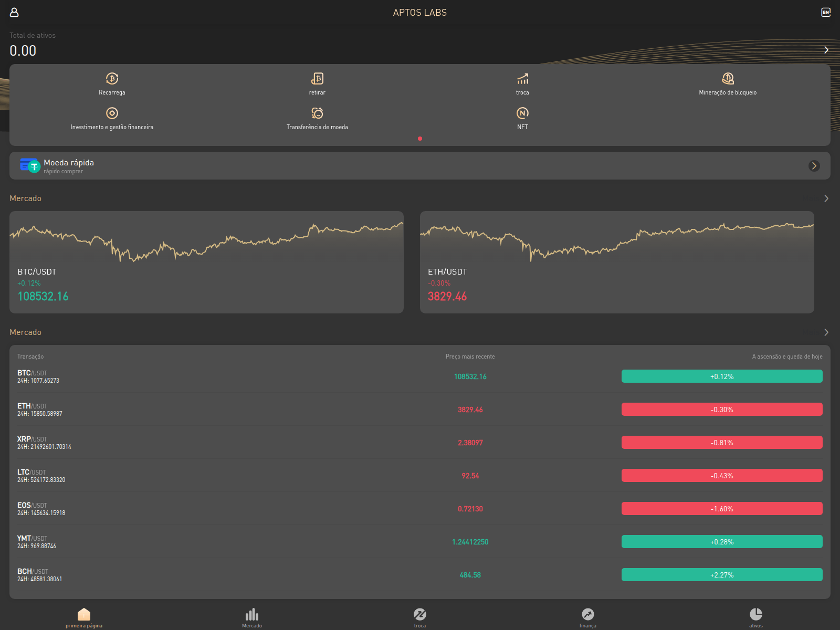Click the LTC -0.43% red badge

point(722,476)
